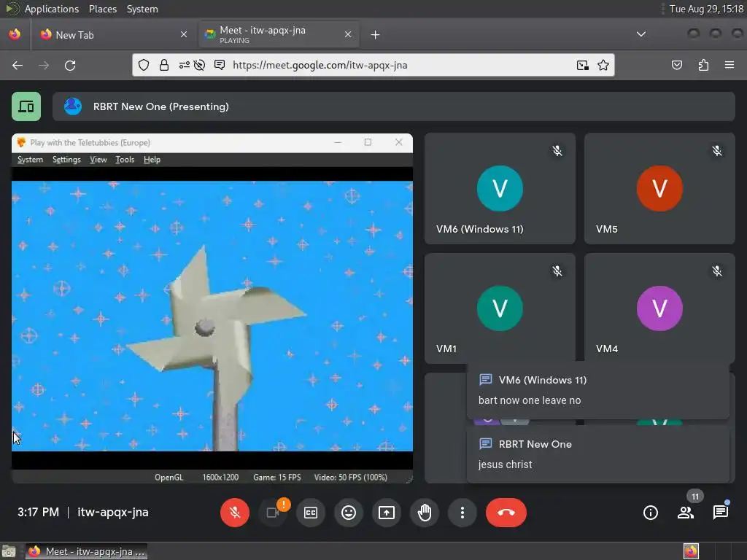Leave the call with red hang-up button
The height and width of the screenshot is (560, 747).
pos(506,513)
